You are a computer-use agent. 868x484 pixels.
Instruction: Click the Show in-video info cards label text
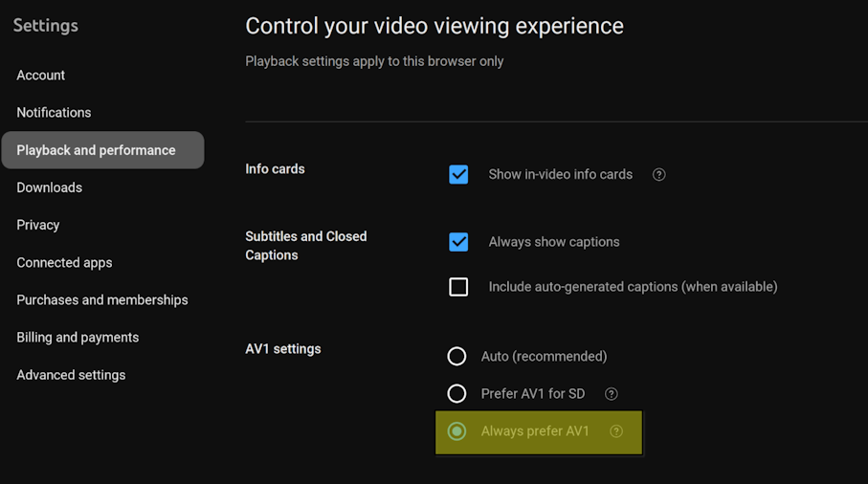tap(560, 175)
